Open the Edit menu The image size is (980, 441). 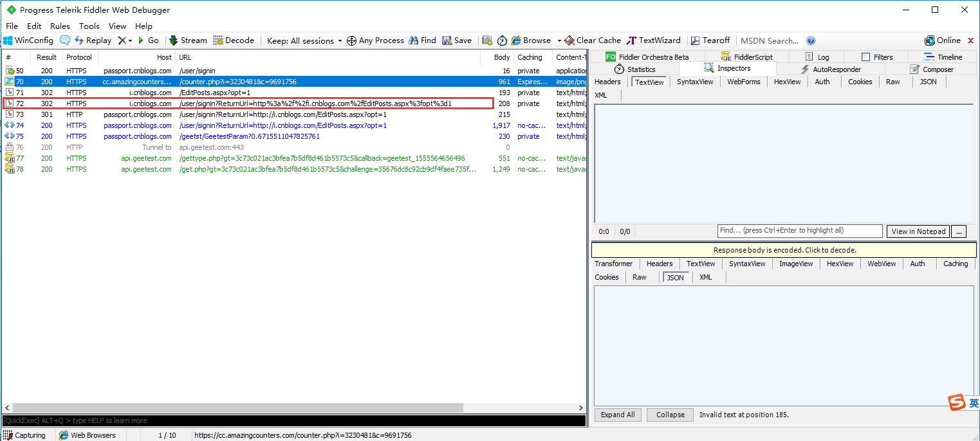pyautogui.click(x=34, y=26)
